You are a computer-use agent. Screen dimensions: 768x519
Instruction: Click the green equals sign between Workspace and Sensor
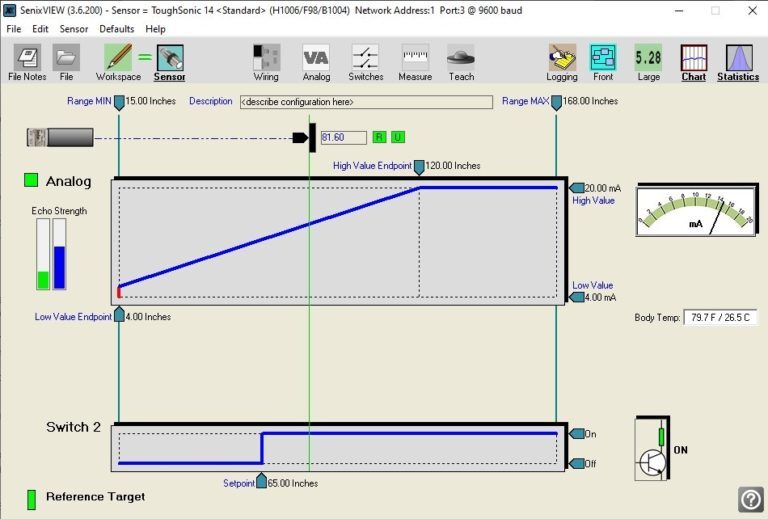[x=144, y=57]
